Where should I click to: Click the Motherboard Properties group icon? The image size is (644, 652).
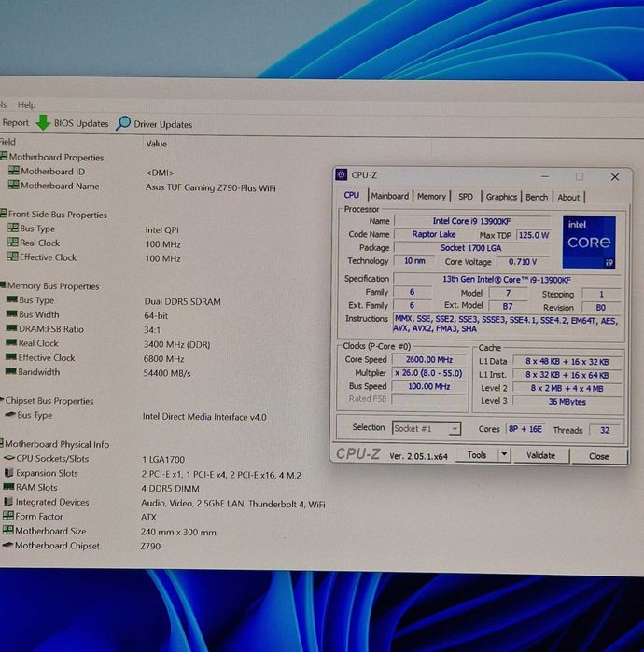pos(4,157)
